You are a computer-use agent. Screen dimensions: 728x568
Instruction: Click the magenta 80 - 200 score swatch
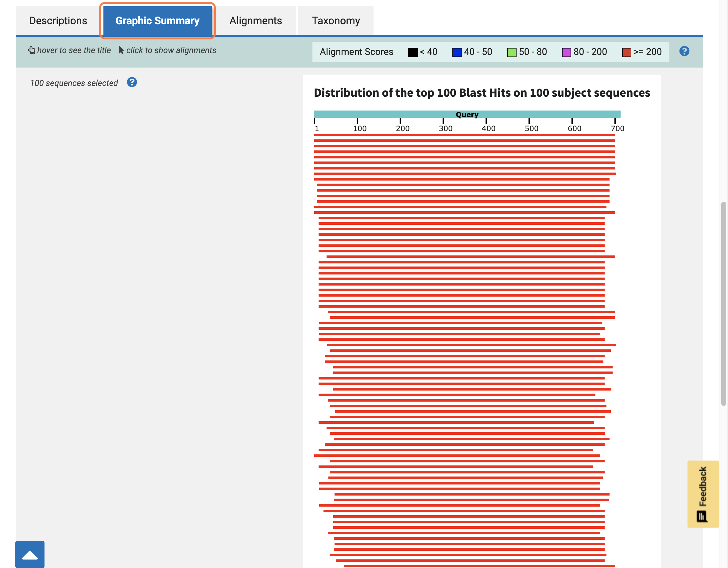(x=566, y=53)
